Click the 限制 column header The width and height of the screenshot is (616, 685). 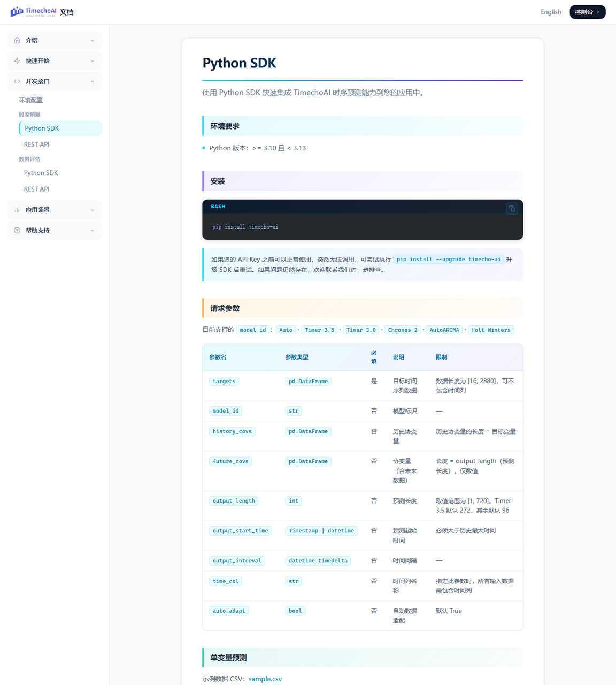tap(441, 357)
